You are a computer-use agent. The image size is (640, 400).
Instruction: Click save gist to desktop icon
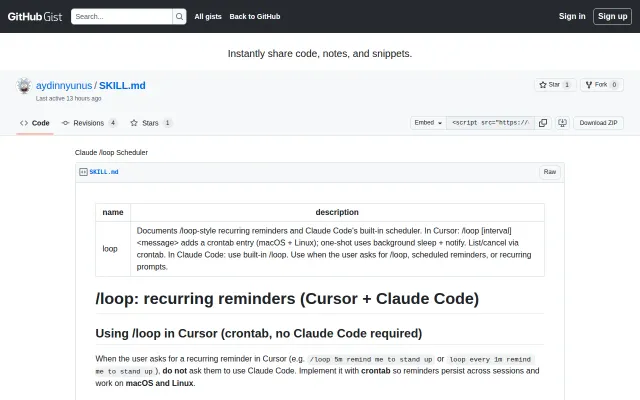click(562, 123)
